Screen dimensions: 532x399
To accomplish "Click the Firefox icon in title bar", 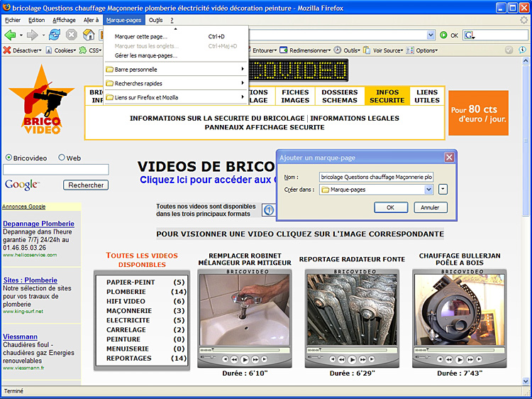I will point(6,8).
